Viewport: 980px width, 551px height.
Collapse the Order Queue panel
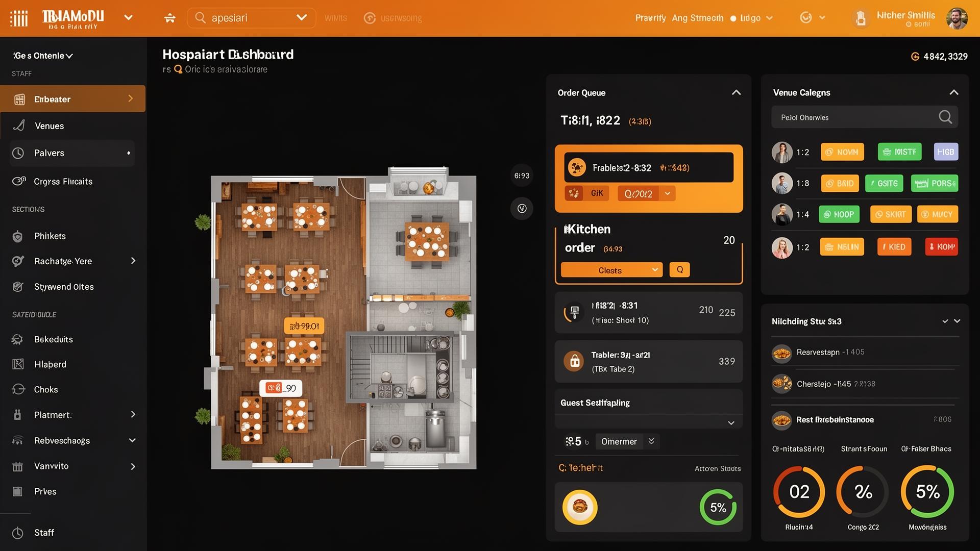(736, 92)
